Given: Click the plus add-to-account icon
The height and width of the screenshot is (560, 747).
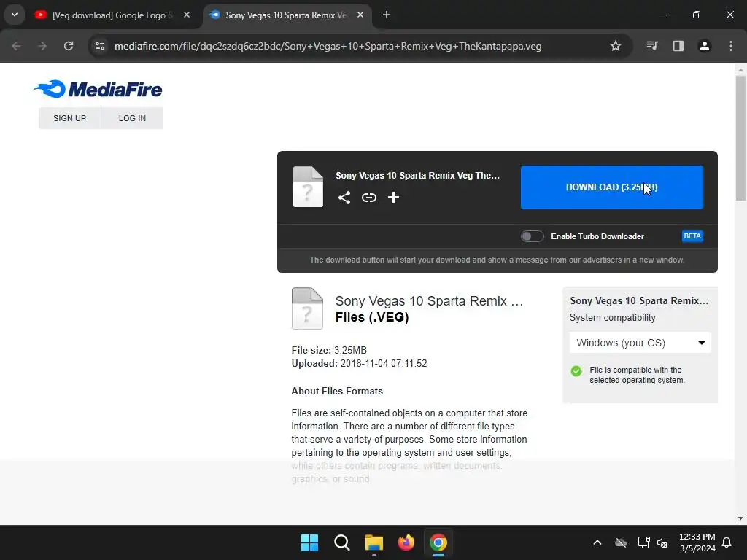Looking at the screenshot, I should coord(393,197).
